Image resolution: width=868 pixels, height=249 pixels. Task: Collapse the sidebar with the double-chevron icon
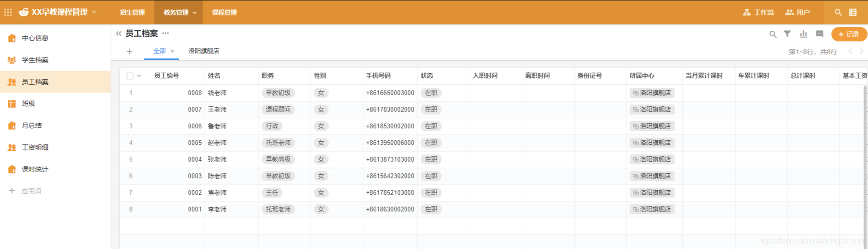(x=118, y=34)
